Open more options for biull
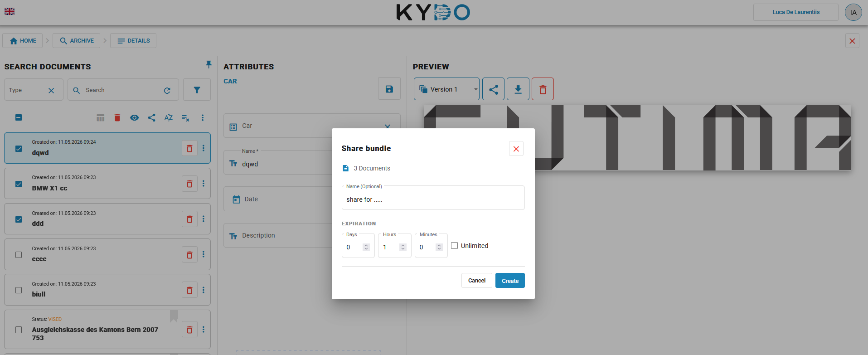The width and height of the screenshot is (868, 355). click(204, 290)
